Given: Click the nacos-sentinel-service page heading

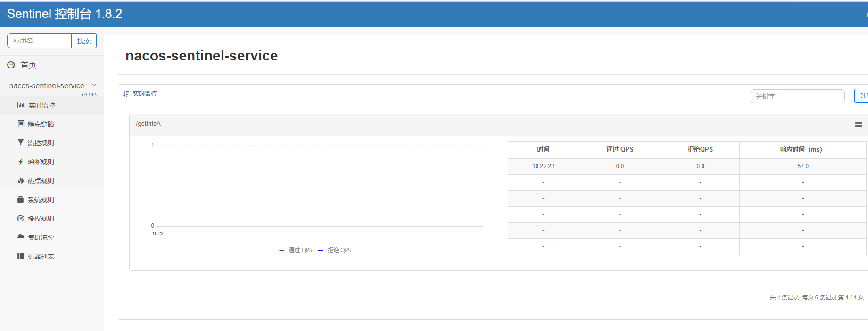Looking at the screenshot, I should [x=202, y=56].
